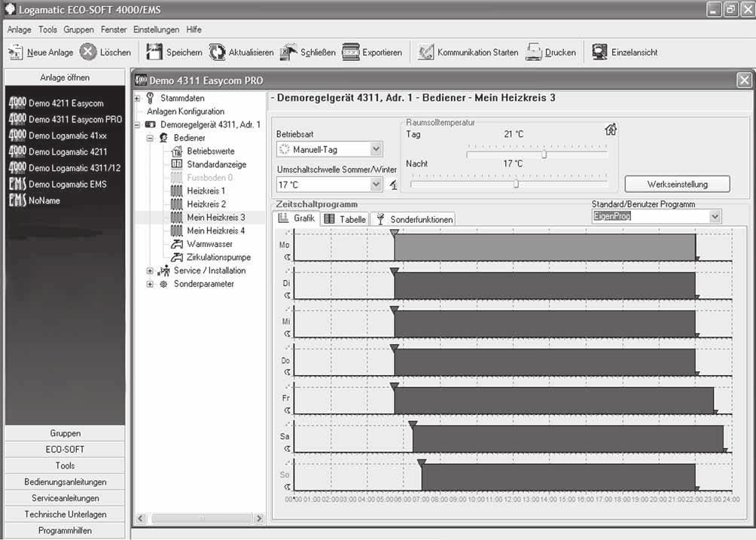The height and width of the screenshot is (540, 756).
Task: Click the Aktualisieren refresh icon
Action: tap(217, 52)
